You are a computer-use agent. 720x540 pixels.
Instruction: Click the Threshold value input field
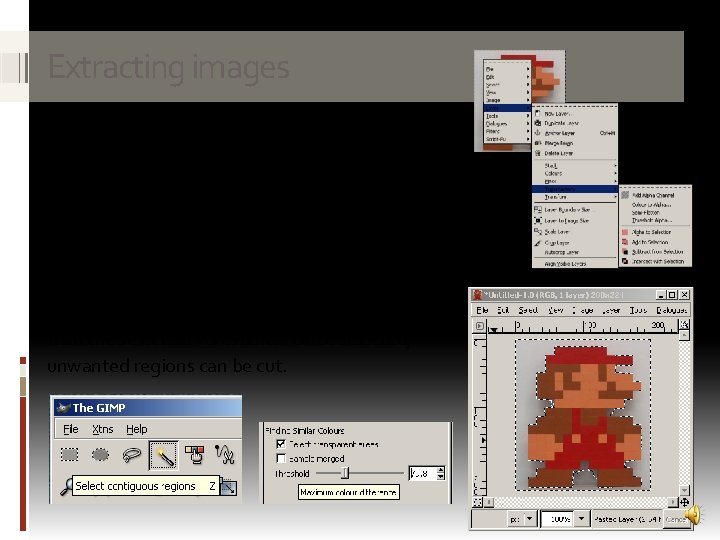[422, 473]
